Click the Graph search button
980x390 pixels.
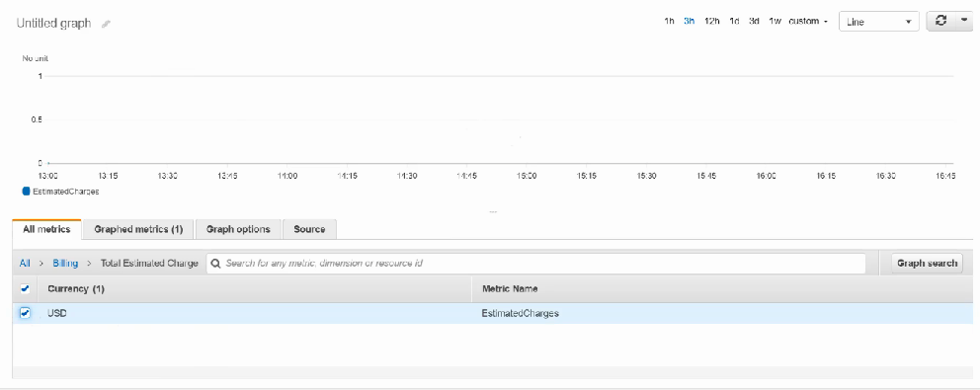tap(927, 263)
